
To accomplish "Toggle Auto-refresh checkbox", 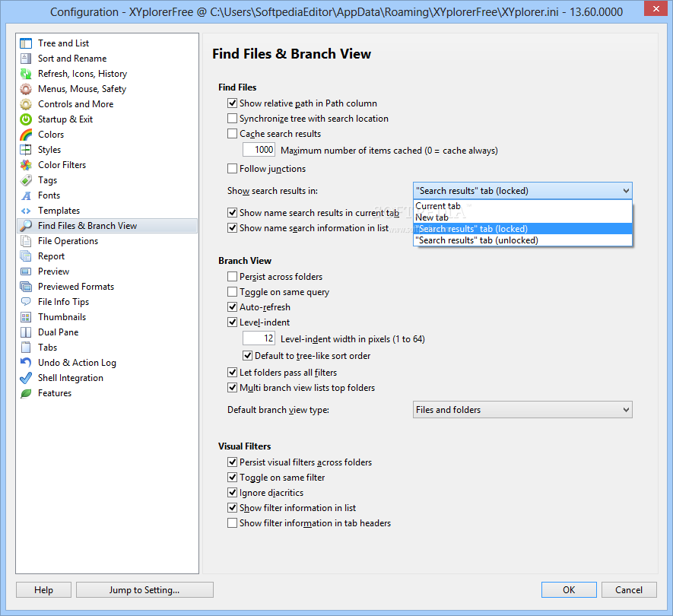I will (232, 307).
